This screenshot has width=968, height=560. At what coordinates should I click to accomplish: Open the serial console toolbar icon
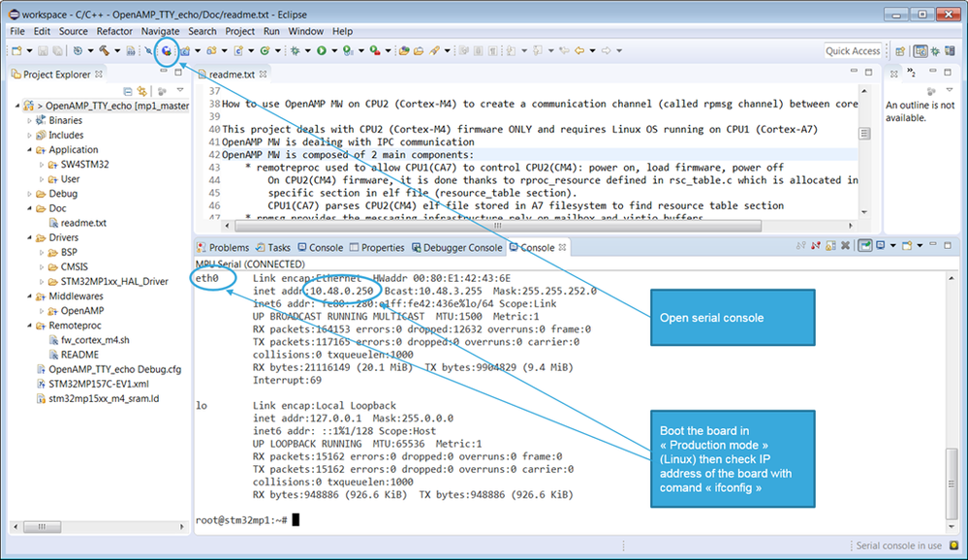click(x=166, y=51)
